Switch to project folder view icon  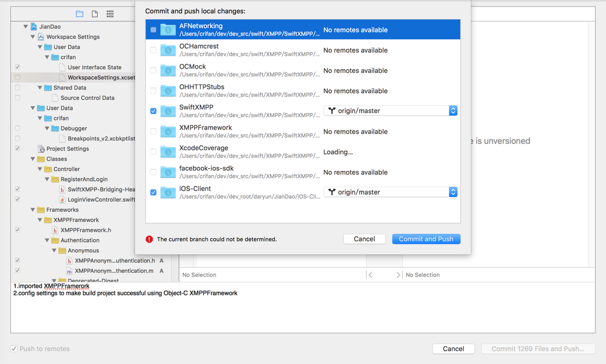[80, 14]
